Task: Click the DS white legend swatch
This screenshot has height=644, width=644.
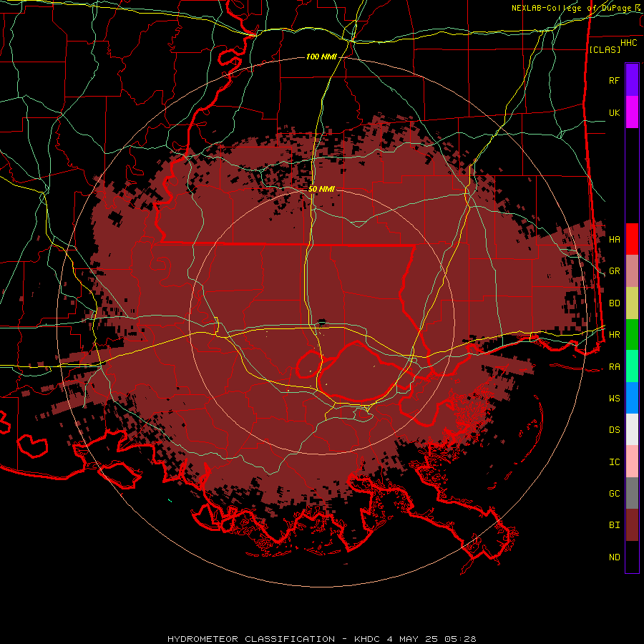Action: point(632,429)
